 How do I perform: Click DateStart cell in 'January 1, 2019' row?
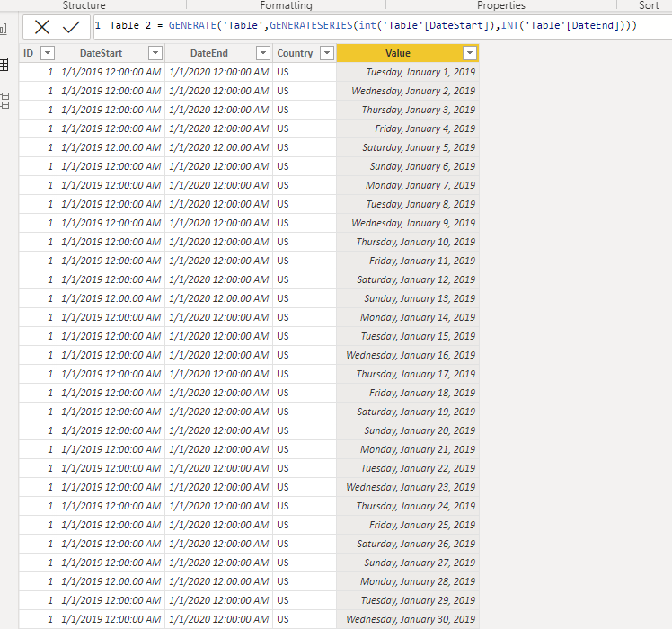pyautogui.click(x=111, y=72)
